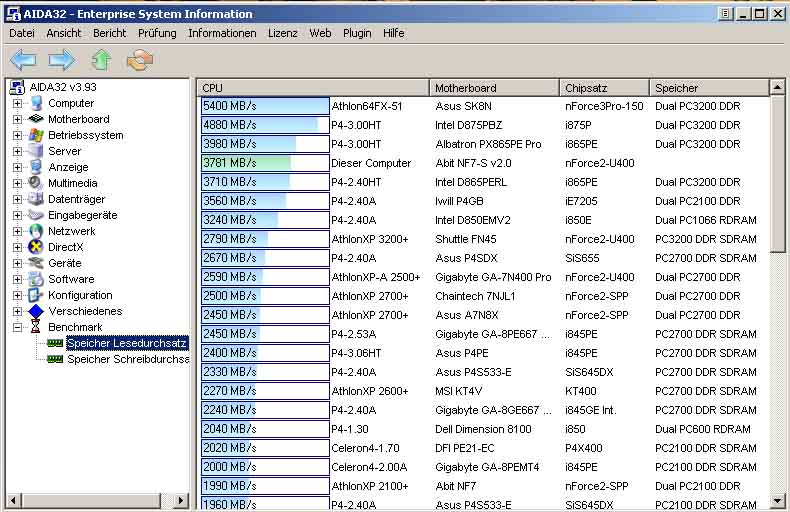Image resolution: width=790 pixels, height=512 pixels.
Task: Click results list scroll-down arrow
Action: 777,501
